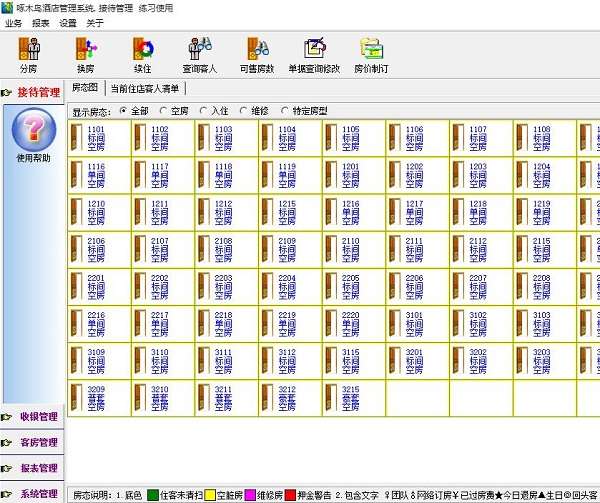This screenshot has height=503, width=600.
Task: Select room 1212 door icon
Action: pyautogui.click(x=204, y=212)
